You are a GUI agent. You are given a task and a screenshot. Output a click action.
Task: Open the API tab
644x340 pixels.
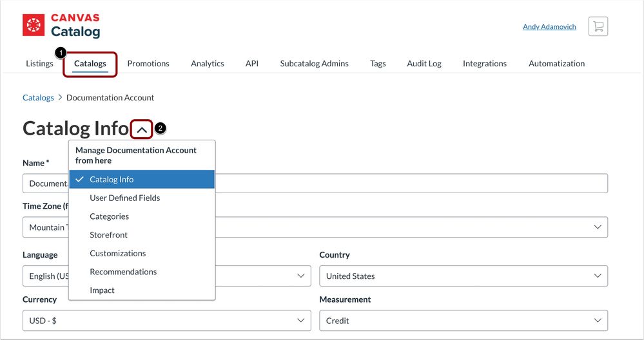click(x=252, y=64)
